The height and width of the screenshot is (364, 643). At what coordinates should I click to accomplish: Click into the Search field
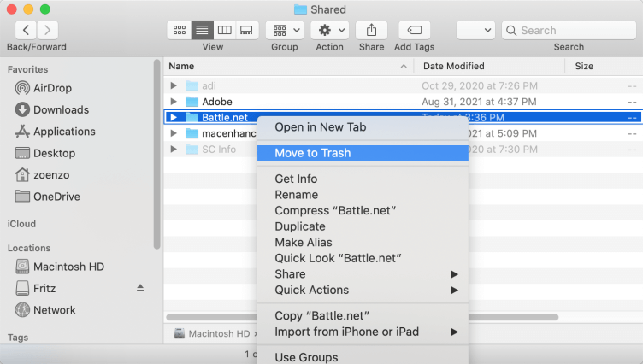(x=569, y=30)
